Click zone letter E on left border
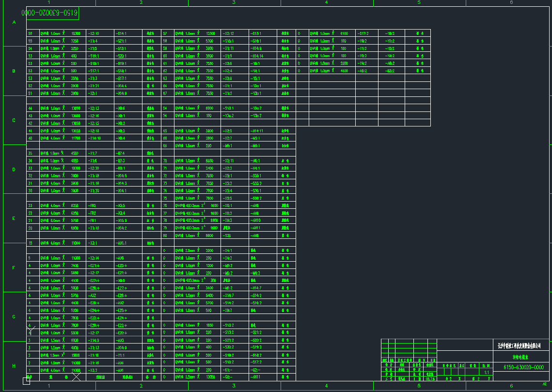Image resolution: width=552 pixels, height=392 pixels. 14,219
